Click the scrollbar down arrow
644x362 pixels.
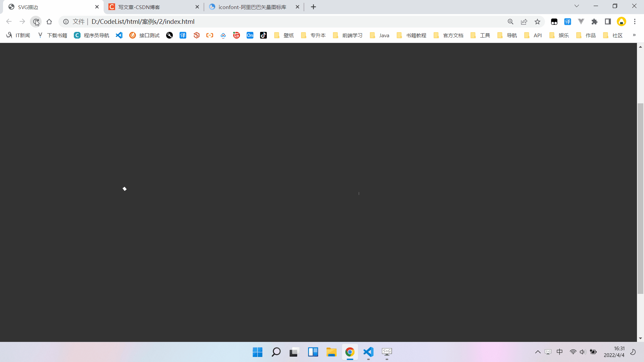click(640, 338)
